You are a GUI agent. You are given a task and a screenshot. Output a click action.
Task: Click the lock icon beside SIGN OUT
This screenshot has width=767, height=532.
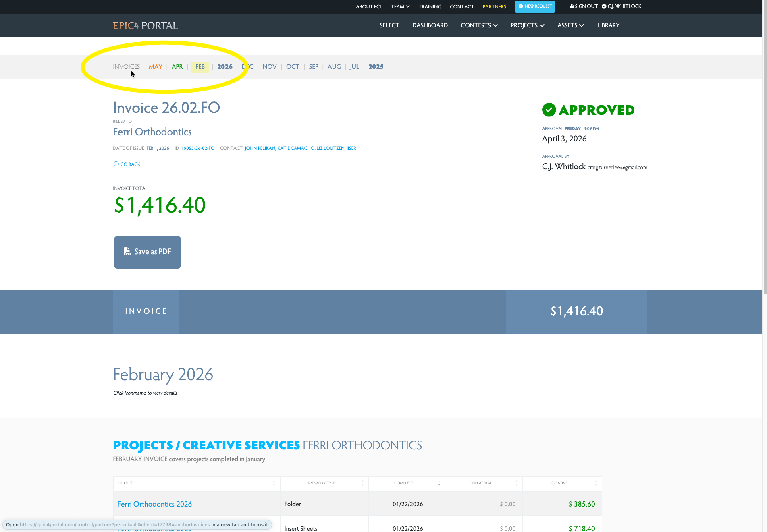point(572,6)
